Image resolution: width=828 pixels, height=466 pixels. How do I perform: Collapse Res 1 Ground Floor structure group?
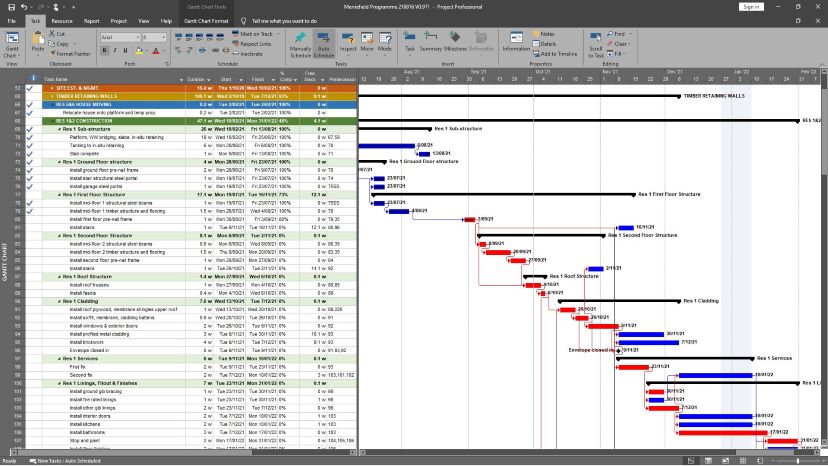[59, 160]
